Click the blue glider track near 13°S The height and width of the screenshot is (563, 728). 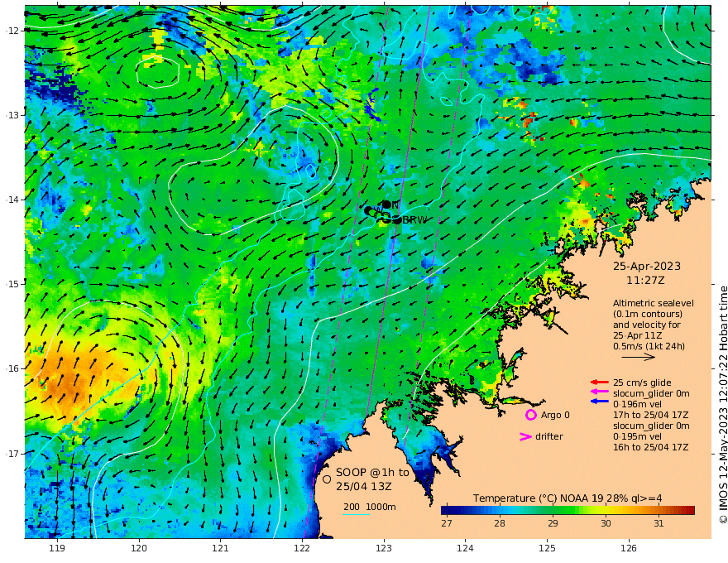372,103
